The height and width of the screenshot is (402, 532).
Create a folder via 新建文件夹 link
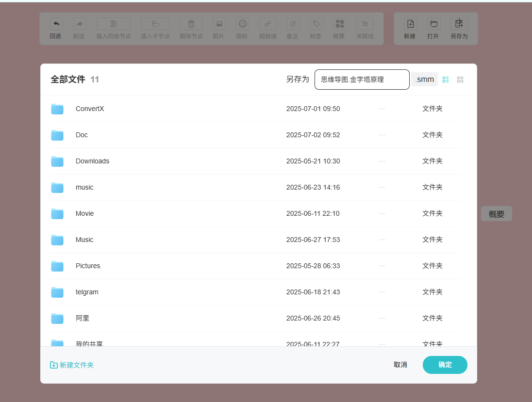click(x=72, y=365)
